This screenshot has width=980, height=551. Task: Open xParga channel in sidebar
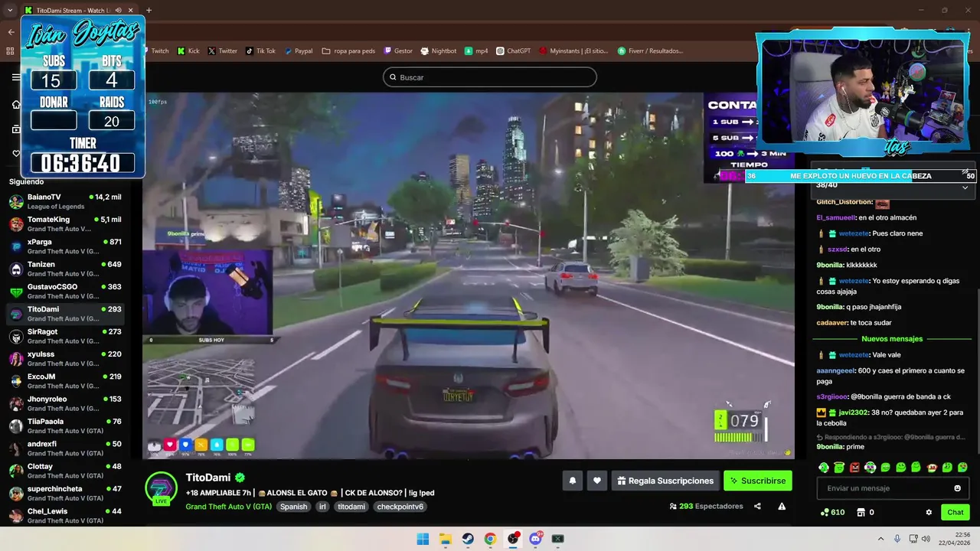tap(65, 246)
